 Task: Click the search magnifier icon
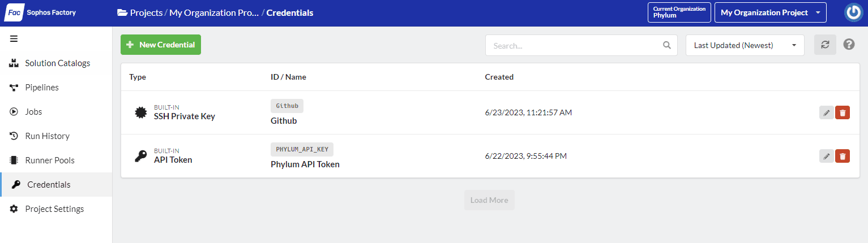(667, 45)
